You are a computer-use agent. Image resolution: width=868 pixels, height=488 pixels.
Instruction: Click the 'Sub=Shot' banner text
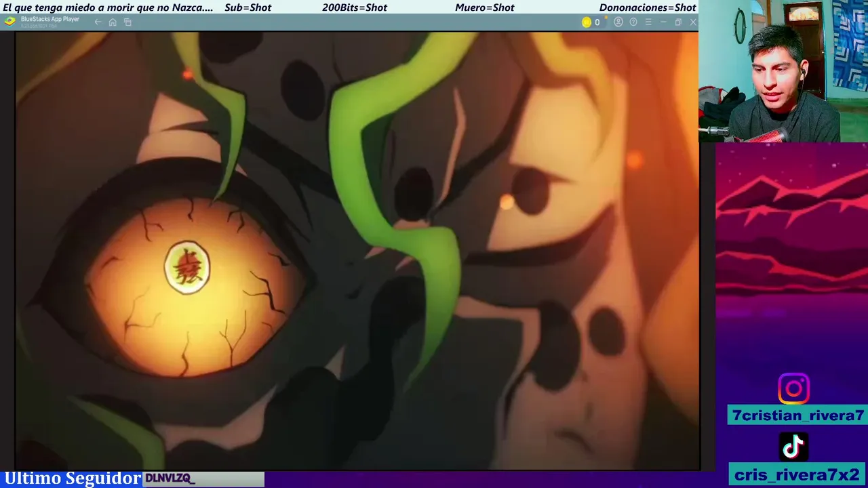248,7
